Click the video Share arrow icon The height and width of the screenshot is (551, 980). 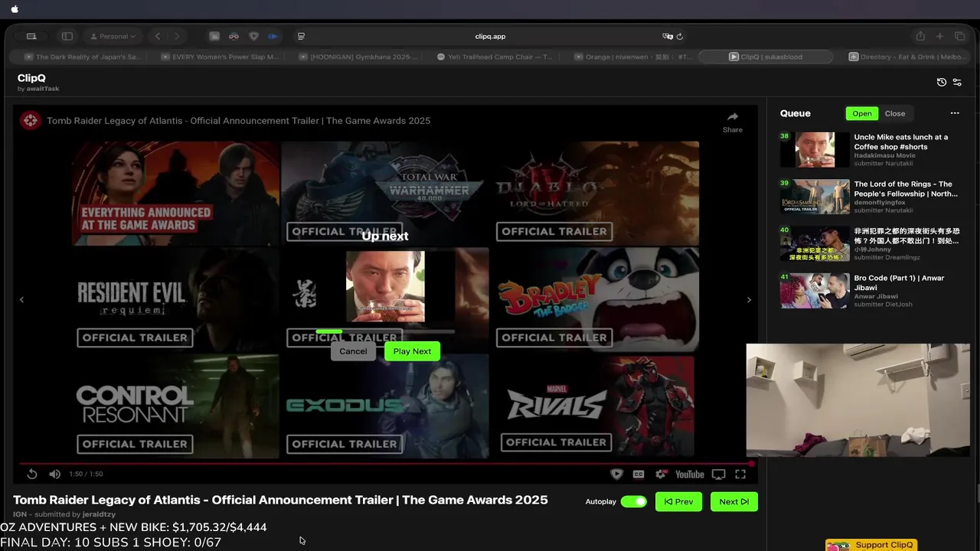tap(733, 117)
